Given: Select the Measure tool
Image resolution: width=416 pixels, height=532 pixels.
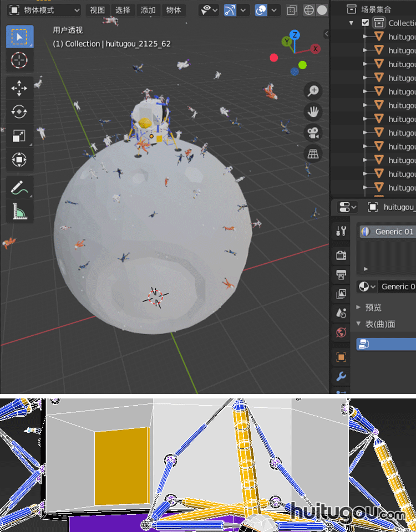Looking at the screenshot, I should [x=19, y=211].
